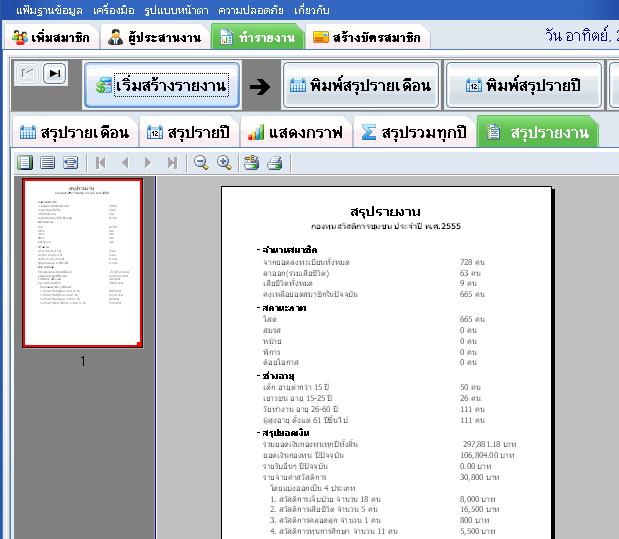This screenshot has width=619, height=539.
Task: Go to first page of report
Action: click(101, 162)
